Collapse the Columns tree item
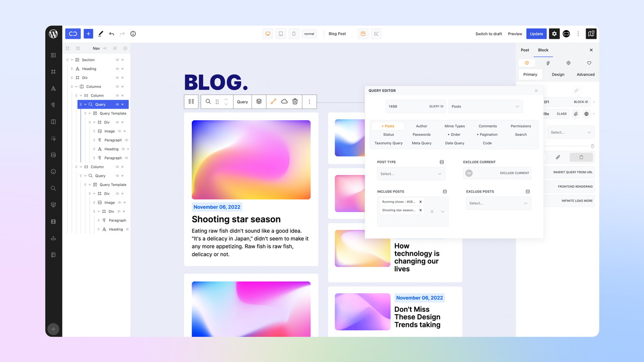 (x=76, y=86)
